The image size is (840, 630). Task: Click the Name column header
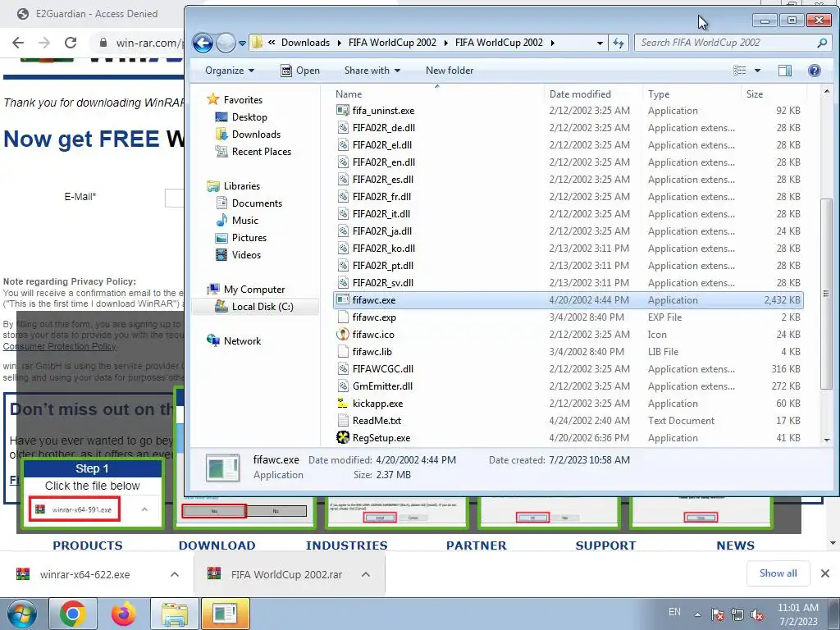click(x=349, y=94)
